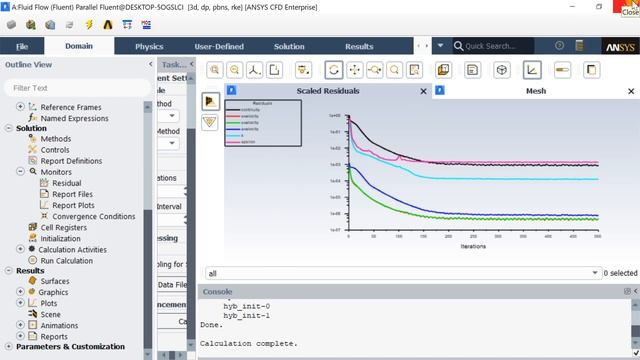Expand the Reference Frames tree node
This screenshot has width=640, height=360.
20,106
